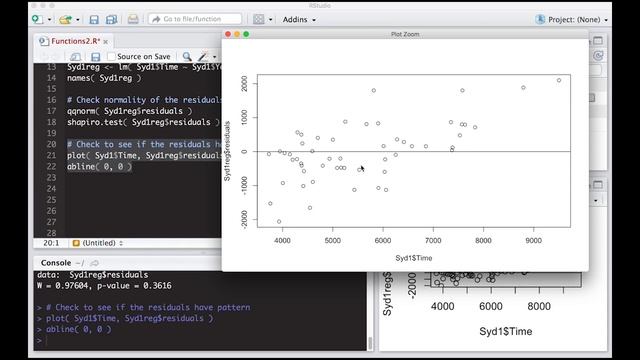The height and width of the screenshot is (360, 640).
Task: Minimize the Plot Zoom window
Action: pyautogui.click(x=237, y=34)
